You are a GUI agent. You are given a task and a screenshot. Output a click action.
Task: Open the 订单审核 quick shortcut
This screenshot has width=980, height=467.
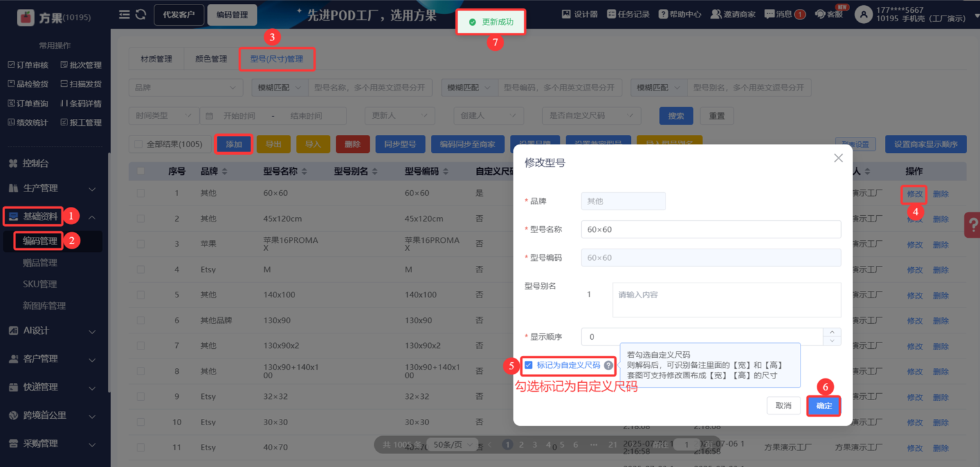pyautogui.click(x=28, y=65)
